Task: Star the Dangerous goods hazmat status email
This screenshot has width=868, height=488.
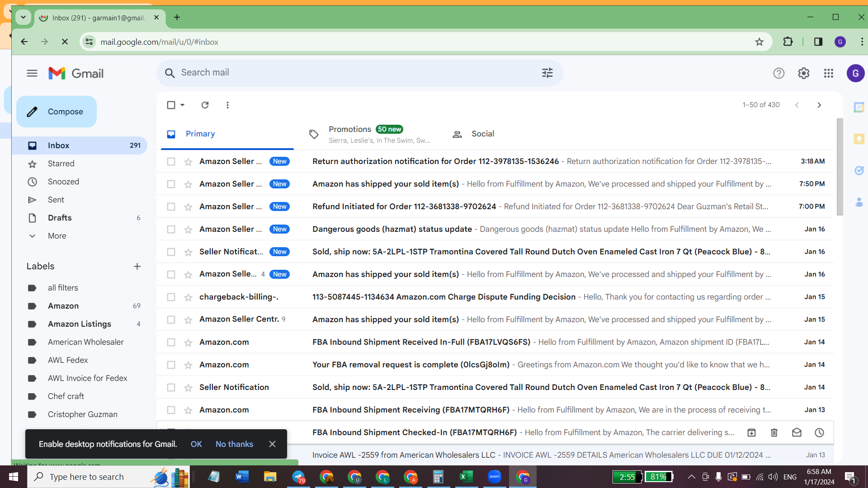Action: [x=188, y=230]
